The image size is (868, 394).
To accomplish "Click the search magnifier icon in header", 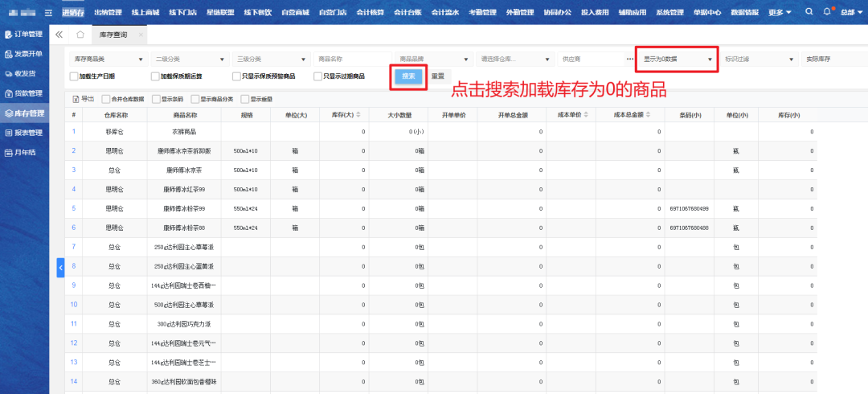I will (x=809, y=13).
